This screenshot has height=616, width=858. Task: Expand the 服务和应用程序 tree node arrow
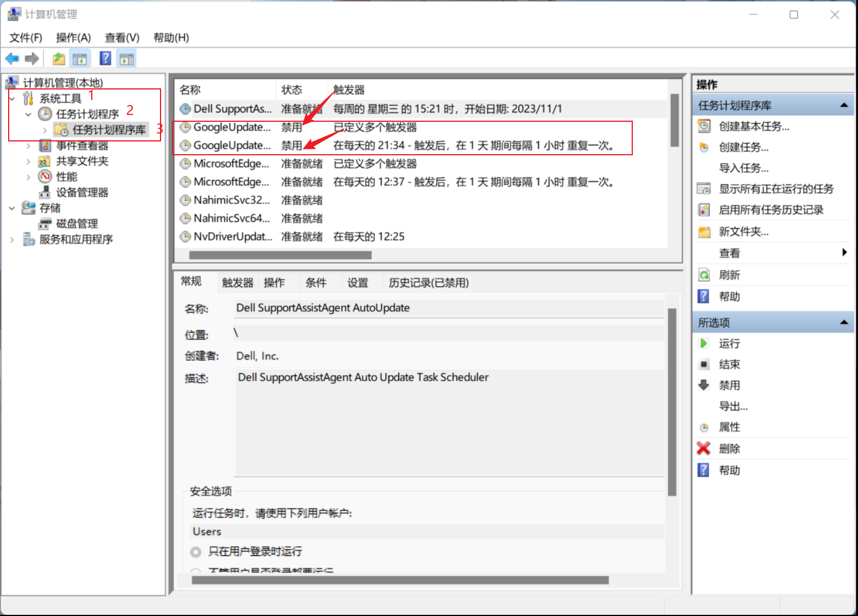click(12, 239)
